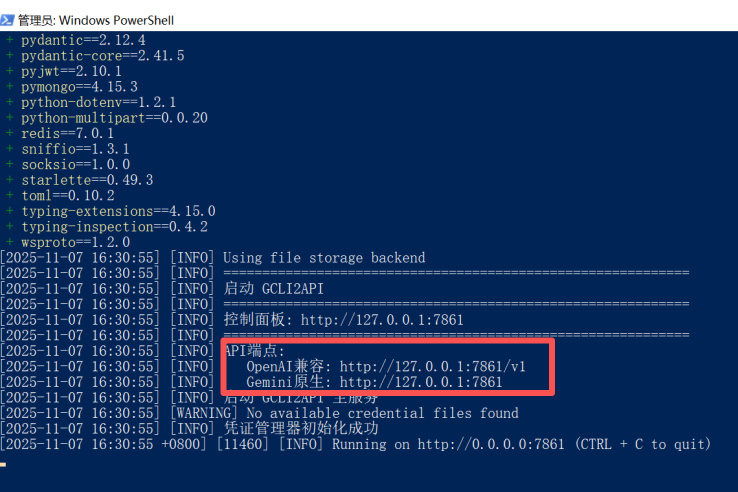Click the "启动 GCLI2API" log line
Image resolution: width=738 pixels, height=492 pixels.
tap(261, 289)
